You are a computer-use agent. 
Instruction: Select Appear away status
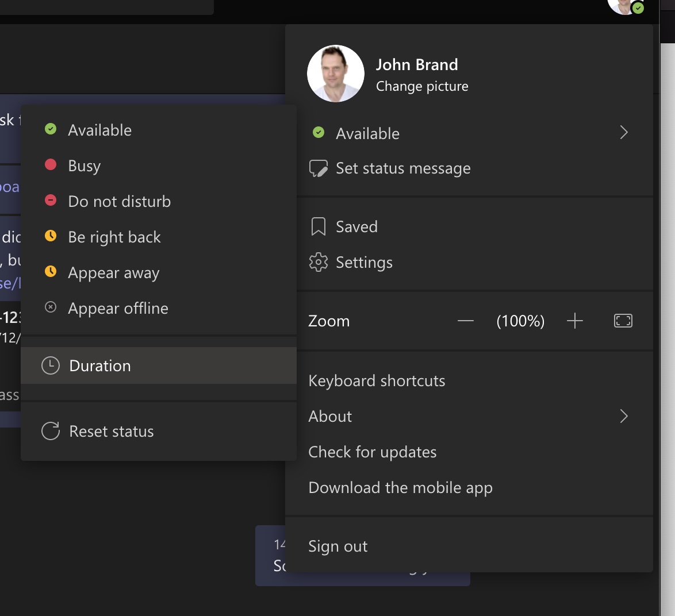(x=159, y=273)
